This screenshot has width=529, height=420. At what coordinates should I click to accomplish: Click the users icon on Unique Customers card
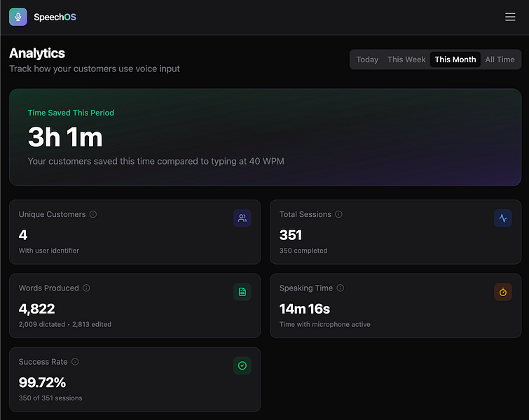(242, 218)
